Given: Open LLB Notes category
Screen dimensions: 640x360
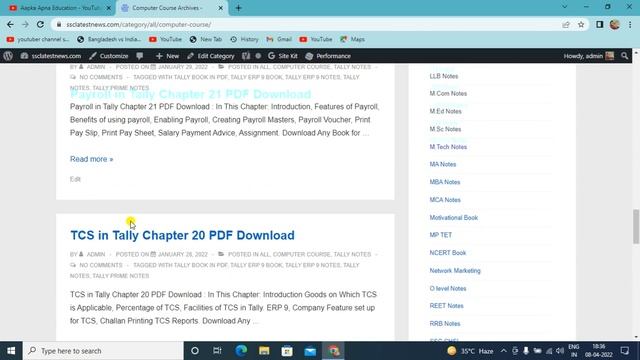Looking at the screenshot, I should click(x=444, y=76).
